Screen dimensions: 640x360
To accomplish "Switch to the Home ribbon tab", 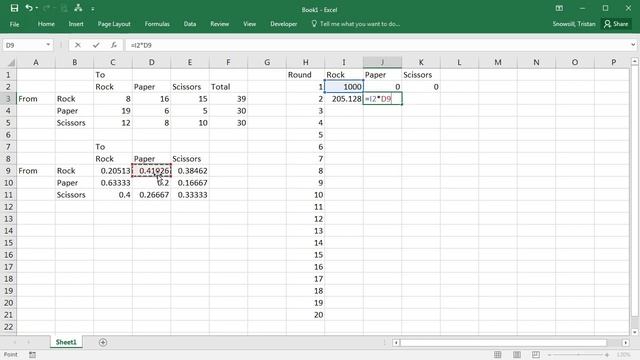I will [46, 24].
